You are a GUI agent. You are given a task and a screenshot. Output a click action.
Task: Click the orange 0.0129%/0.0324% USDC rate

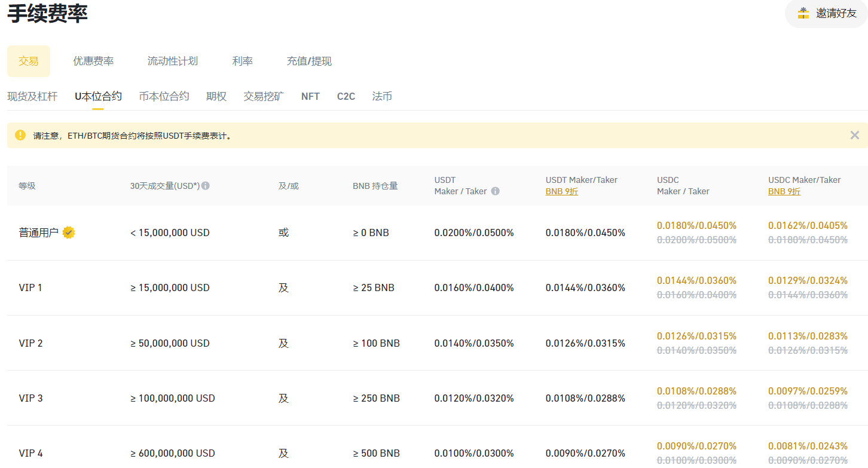point(808,280)
